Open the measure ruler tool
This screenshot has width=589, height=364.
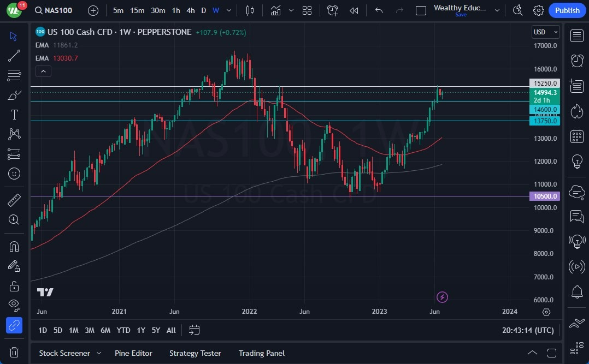(14, 200)
